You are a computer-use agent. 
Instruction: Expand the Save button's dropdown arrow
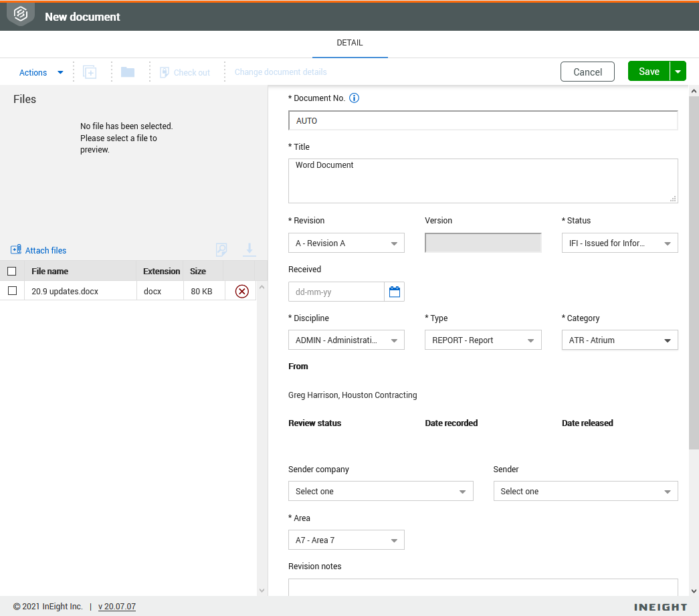678,70
